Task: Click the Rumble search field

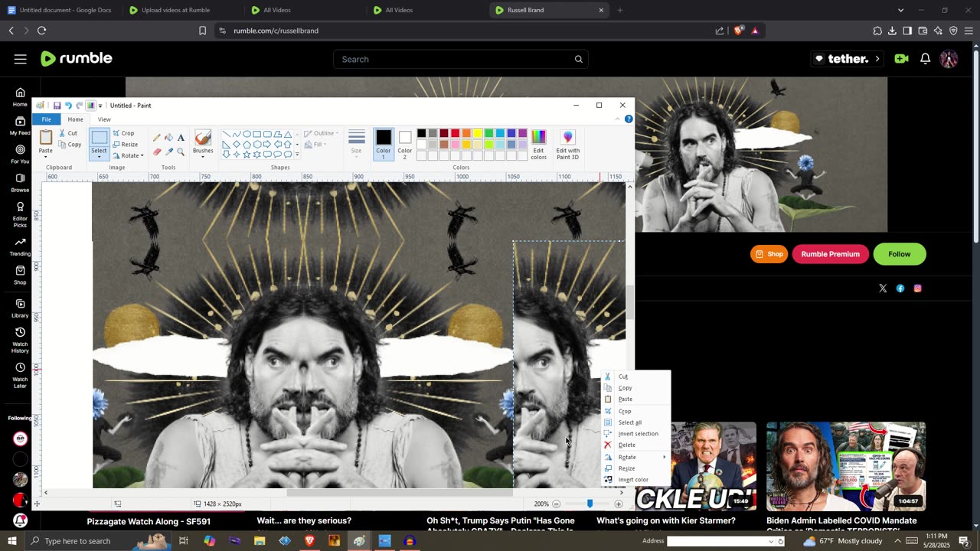Action: pos(462,59)
